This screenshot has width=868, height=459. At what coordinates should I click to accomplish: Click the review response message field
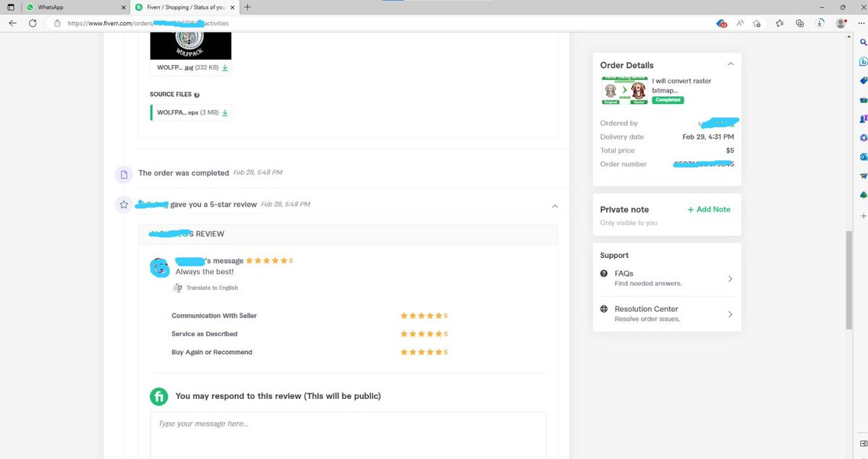(x=348, y=435)
